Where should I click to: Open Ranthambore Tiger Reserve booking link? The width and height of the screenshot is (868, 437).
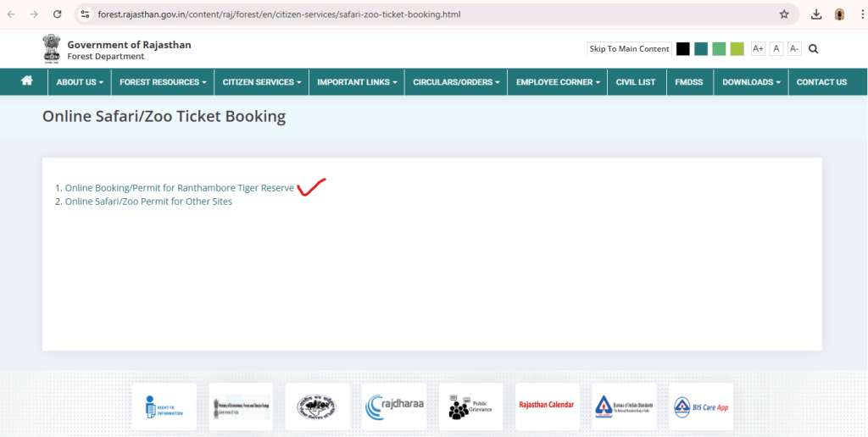coord(180,188)
